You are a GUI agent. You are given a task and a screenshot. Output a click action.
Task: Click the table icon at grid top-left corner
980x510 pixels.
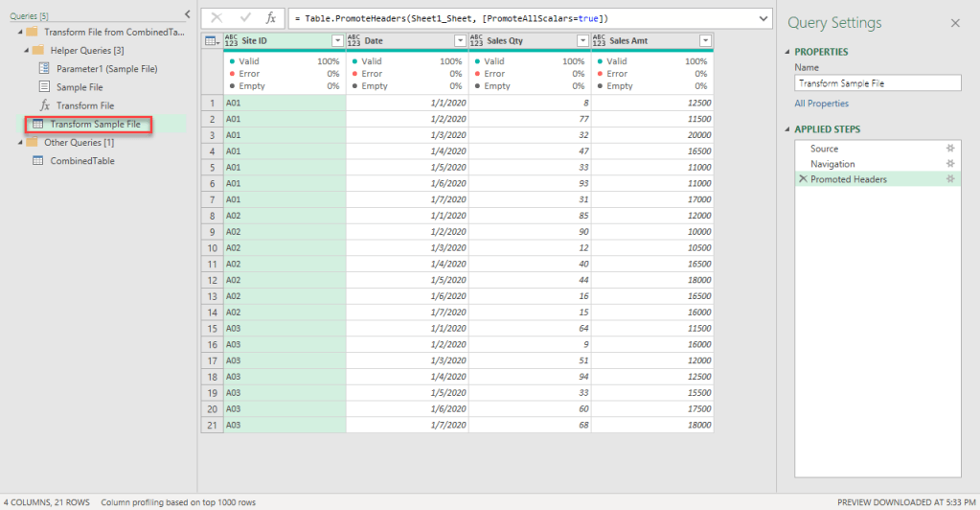pos(212,40)
